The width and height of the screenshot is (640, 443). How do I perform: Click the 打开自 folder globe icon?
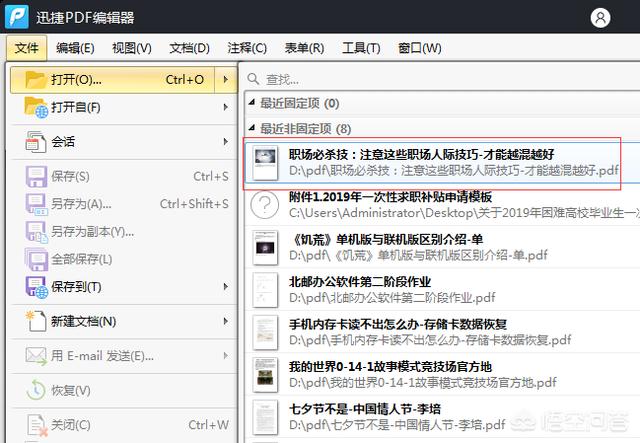click(x=36, y=107)
